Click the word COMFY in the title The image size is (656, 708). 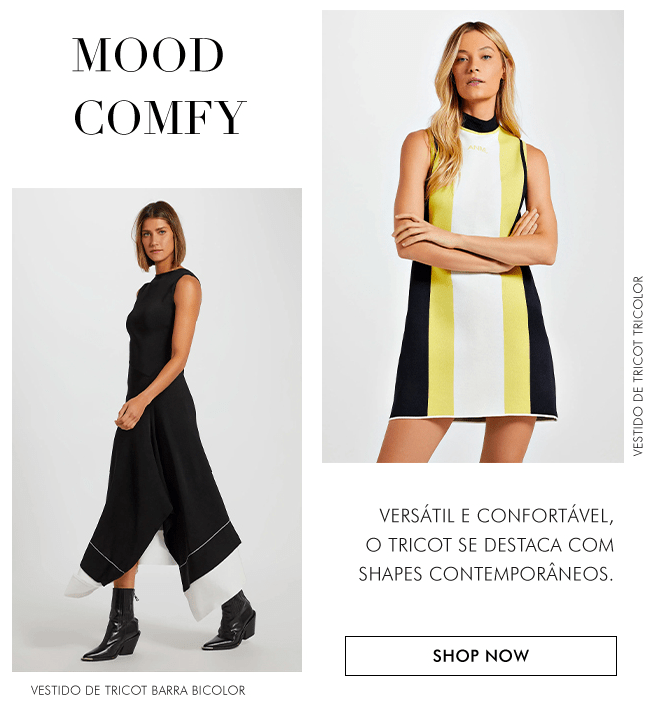click(x=160, y=118)
